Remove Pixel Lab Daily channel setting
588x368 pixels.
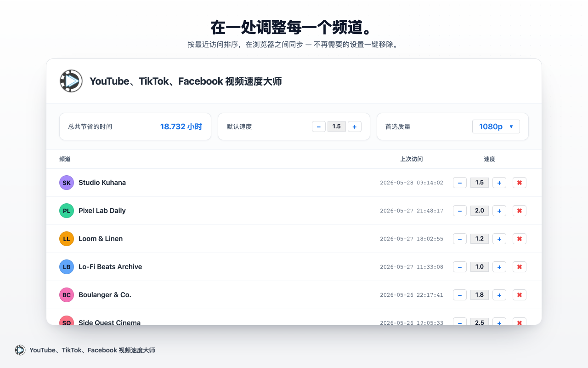click(x=520, y=211)
